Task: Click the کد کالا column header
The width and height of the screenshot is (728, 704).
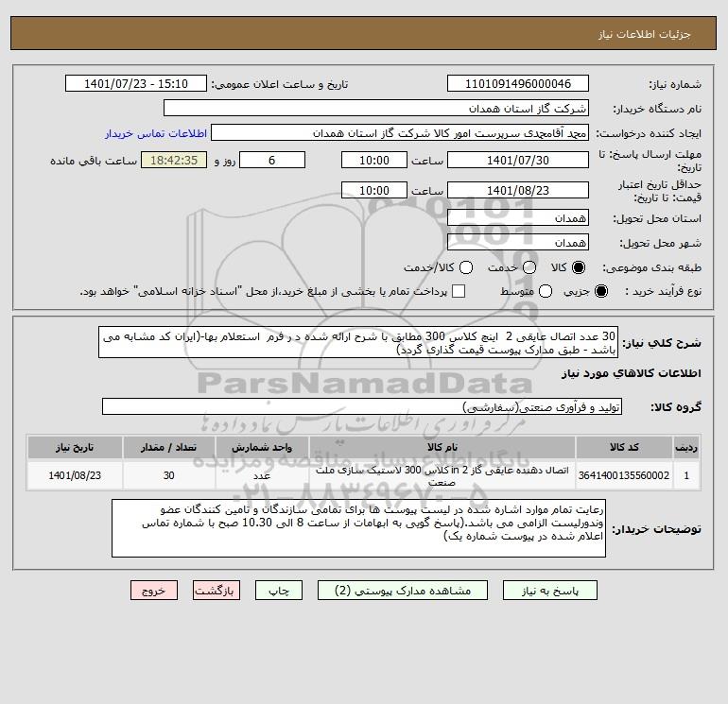Action: [x=624, y=447]
